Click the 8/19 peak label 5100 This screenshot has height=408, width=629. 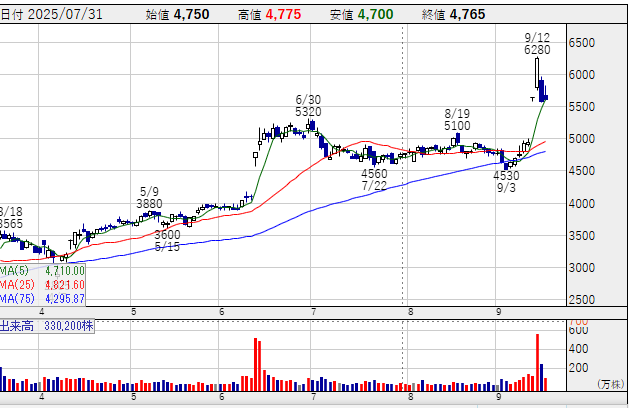point(458,127)
